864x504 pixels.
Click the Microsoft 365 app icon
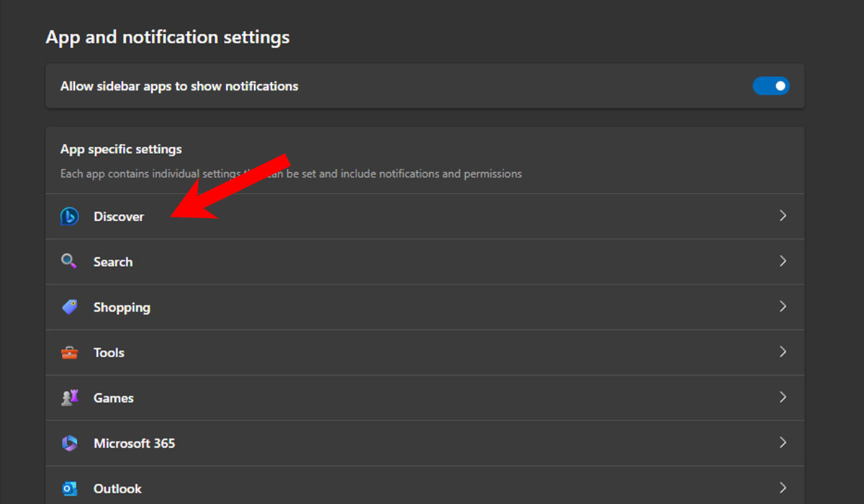[x=69, y=443]
